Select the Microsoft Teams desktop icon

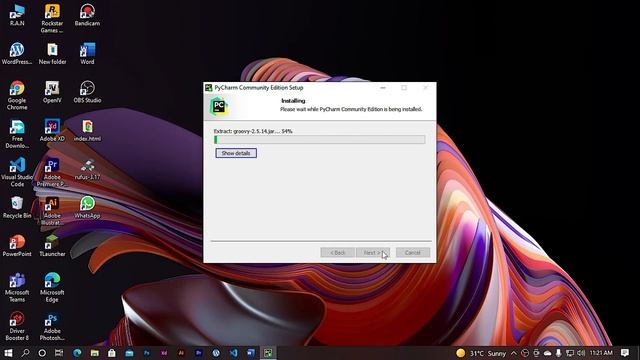click(x=17, y=287)
